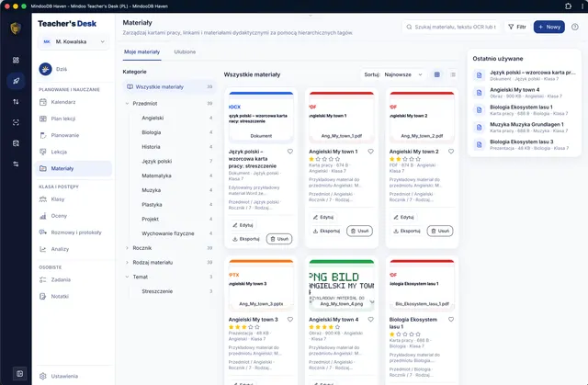Click Usuń on Język polski wzorcowa karta

279,239
